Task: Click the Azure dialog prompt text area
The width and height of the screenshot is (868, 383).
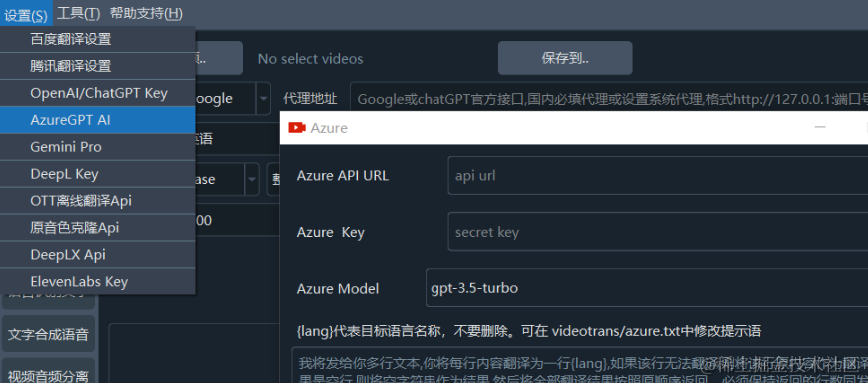Action: point(579,366)
